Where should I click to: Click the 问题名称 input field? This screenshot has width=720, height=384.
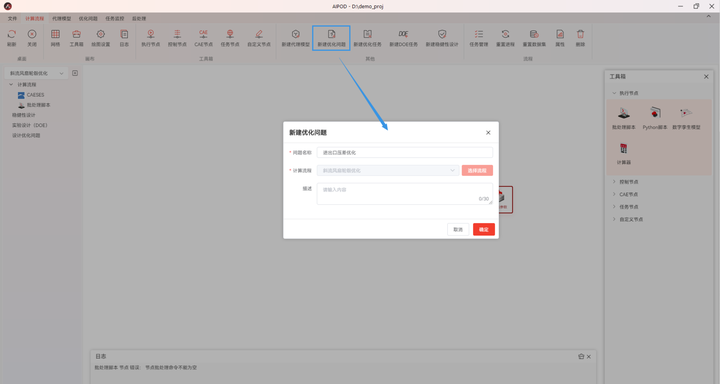[x=405, y=152]
